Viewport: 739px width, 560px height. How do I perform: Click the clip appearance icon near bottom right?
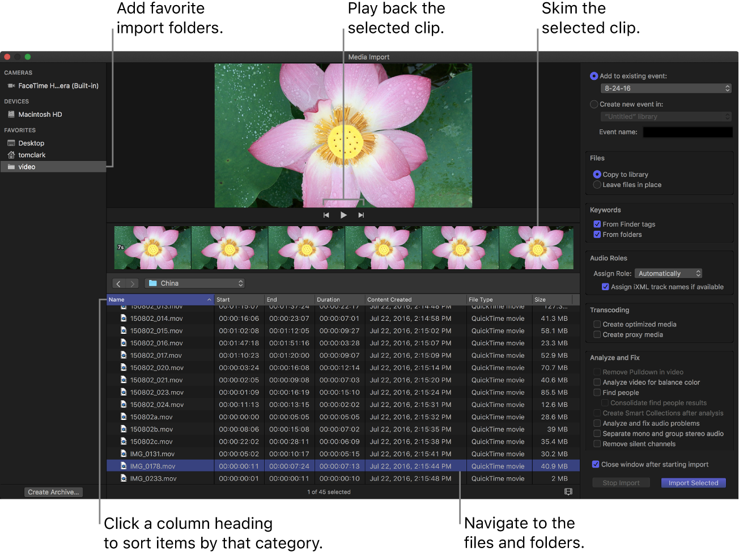(x=568, y=492)
